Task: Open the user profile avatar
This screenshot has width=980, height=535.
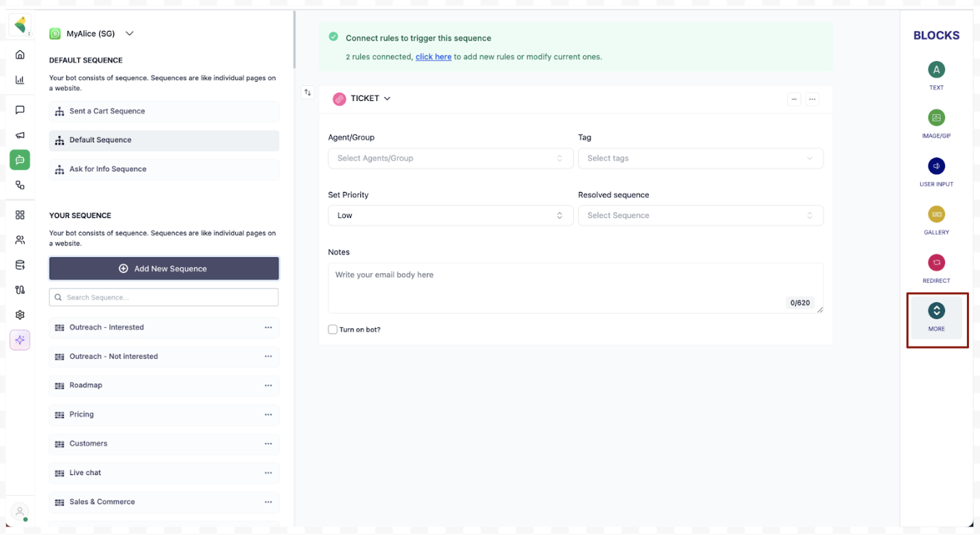Action: pyautogui.click(x=20, y=512)
